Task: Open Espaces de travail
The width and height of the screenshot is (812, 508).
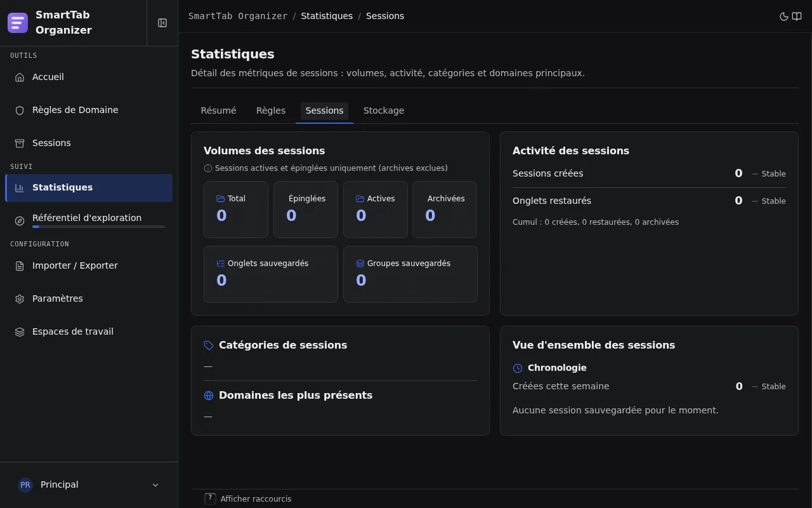Action: click(x=89, y=331)
